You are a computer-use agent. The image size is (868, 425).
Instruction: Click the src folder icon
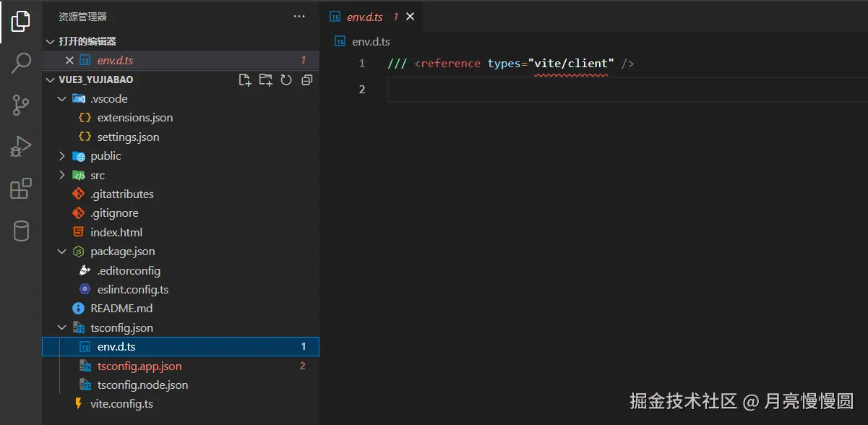pyautogui.click(x=78, y=175)
